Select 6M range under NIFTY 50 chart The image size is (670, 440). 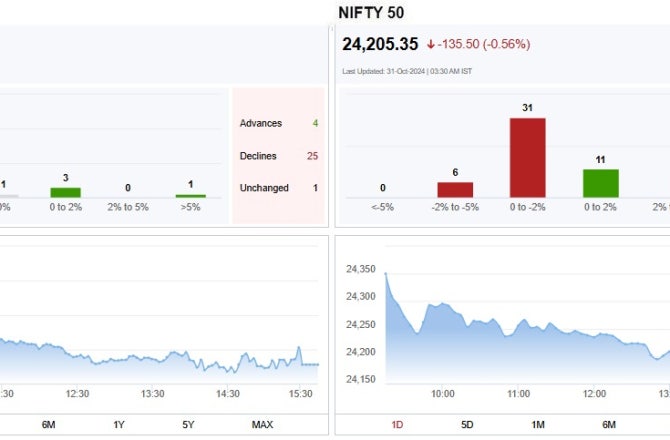[x=609, y=425]
